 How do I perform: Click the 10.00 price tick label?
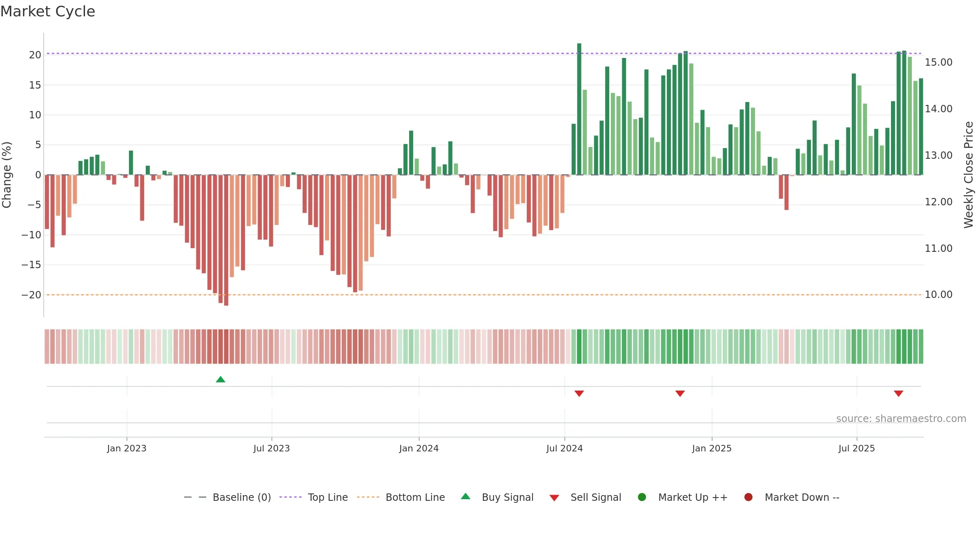coord(938,295)
